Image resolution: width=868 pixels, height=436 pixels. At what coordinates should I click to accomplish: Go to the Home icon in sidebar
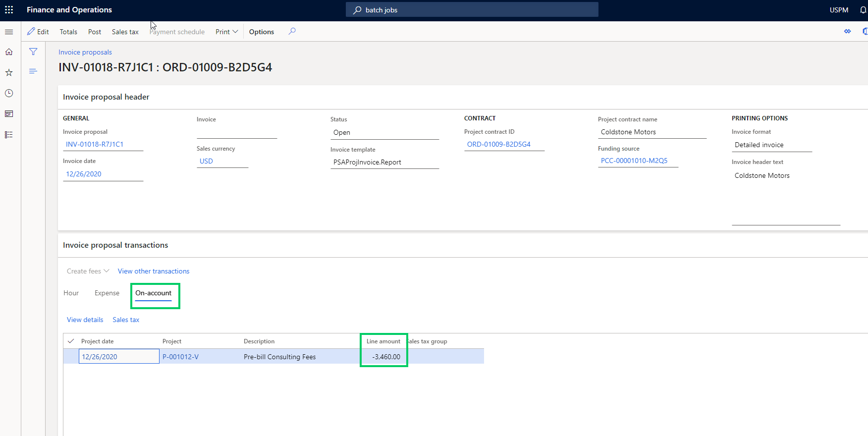9,52
